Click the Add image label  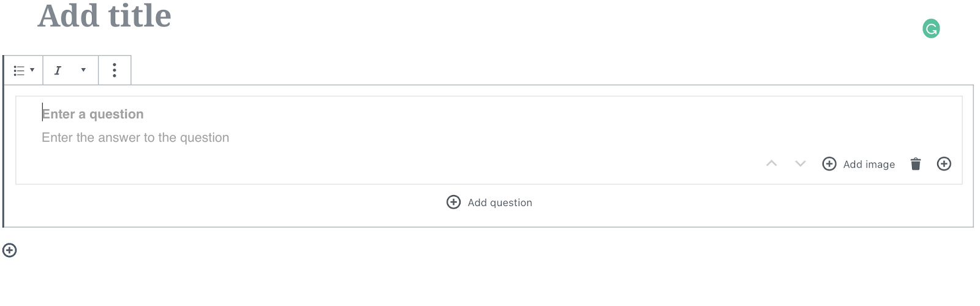(x=869, y=164)
